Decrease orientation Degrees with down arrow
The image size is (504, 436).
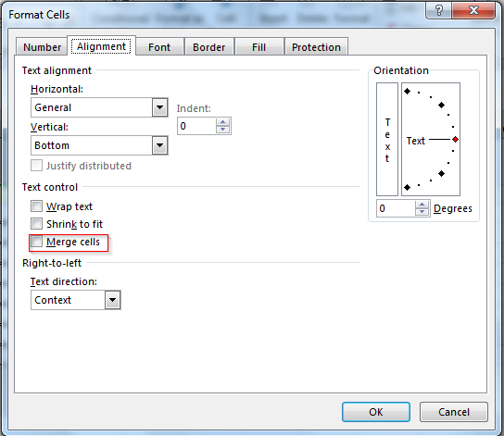coord(422,212)
